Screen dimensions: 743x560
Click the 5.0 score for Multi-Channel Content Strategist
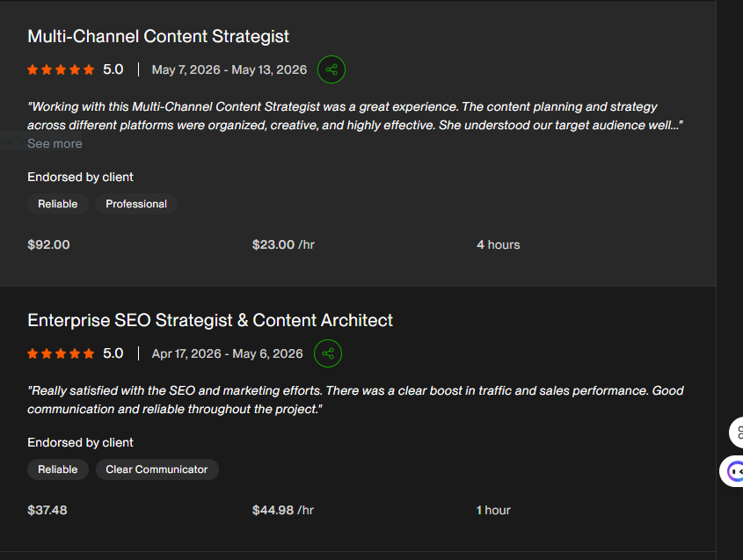[113, 69]
